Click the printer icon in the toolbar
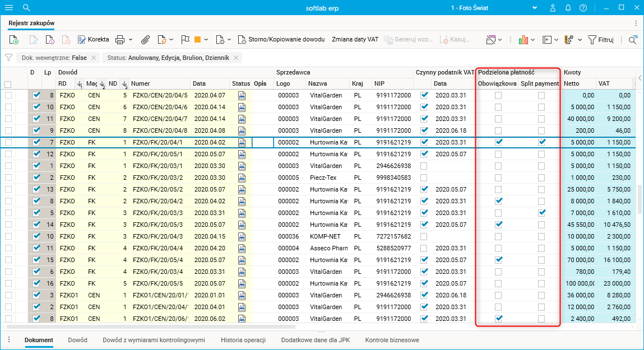Viewport: 644px width, 350px height. click(119, 40)
